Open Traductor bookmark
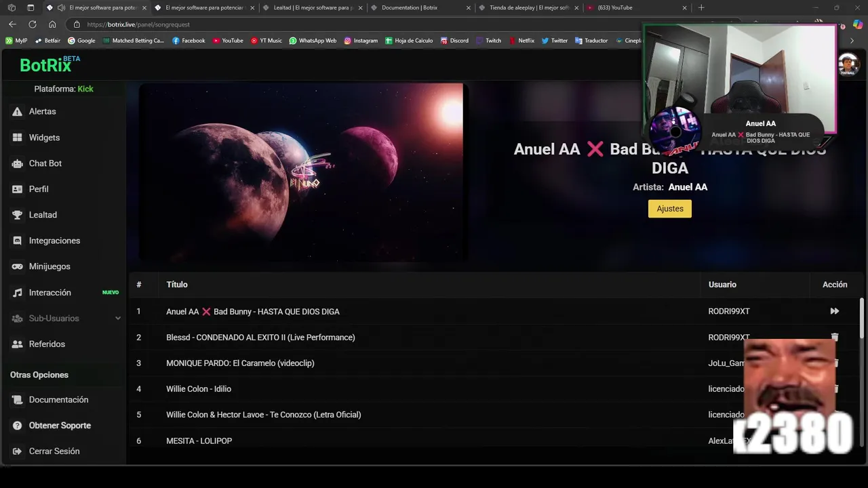 coord(591,41)
